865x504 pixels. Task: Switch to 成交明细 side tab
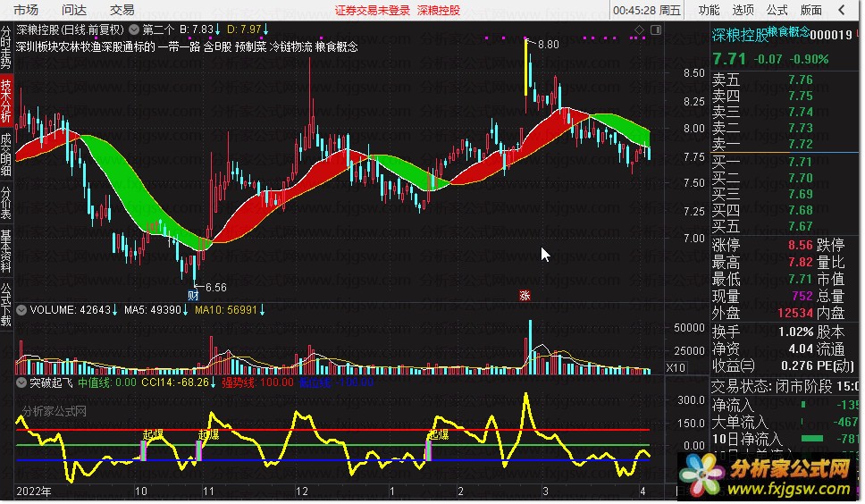[x=6, y=155]
